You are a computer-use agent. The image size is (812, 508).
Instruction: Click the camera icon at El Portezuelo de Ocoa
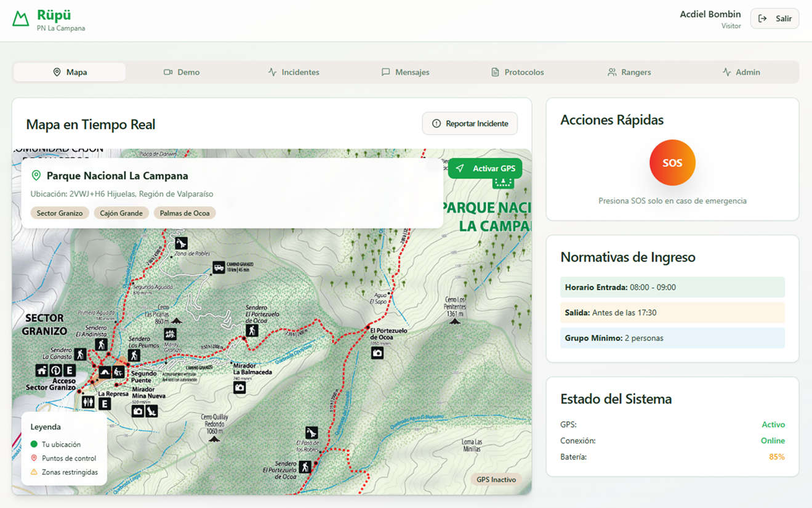(x=377, y=353)
